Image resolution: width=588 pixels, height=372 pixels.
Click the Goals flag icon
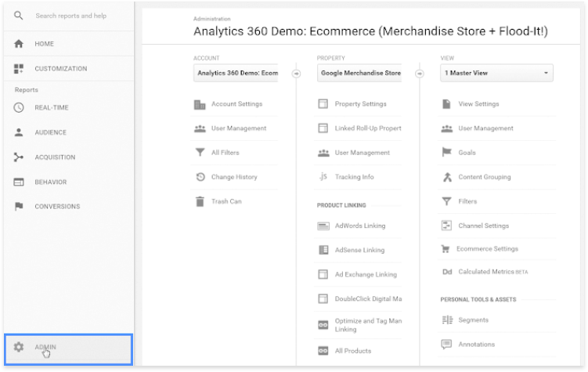pyautogui.click(x=446, y=153)
